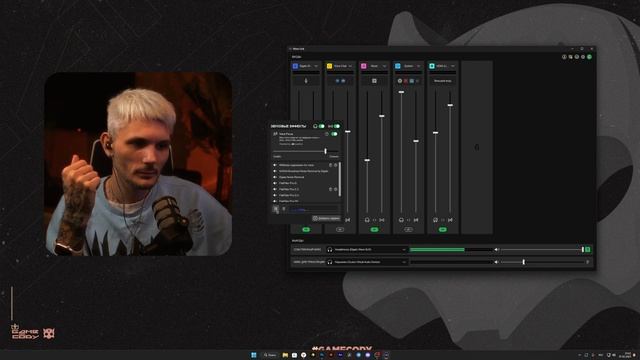This screenshot has width=640, height=360.
Task: Disable the Voice Focus effect toggle
Action: pos(334,134)
